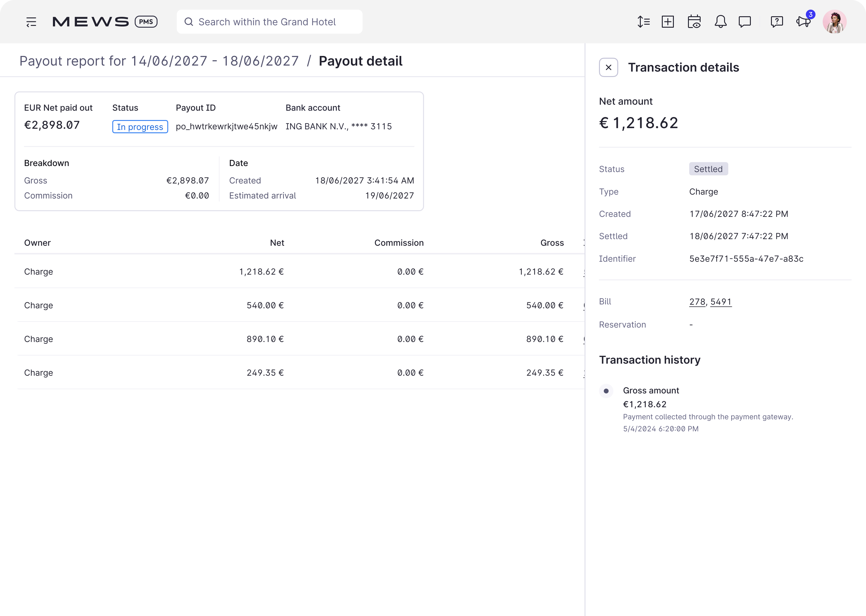
Task: Open the chat messages icon
Action: (x=745, y=22)
